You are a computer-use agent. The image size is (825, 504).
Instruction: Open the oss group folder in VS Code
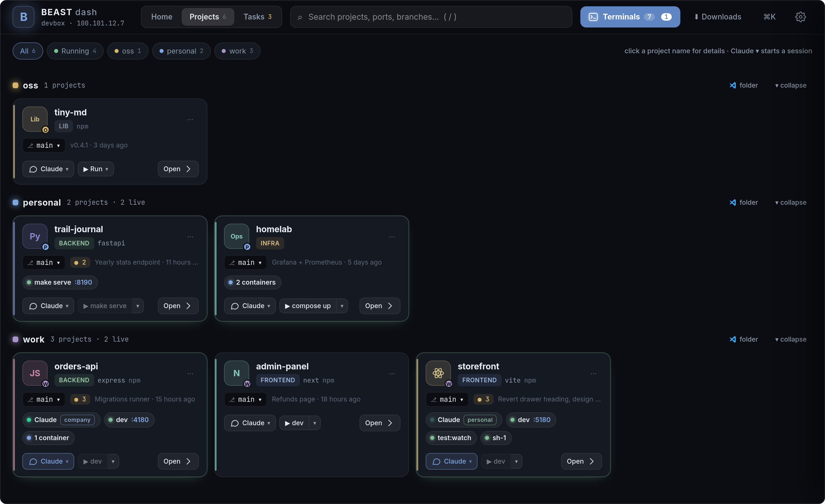743,85
